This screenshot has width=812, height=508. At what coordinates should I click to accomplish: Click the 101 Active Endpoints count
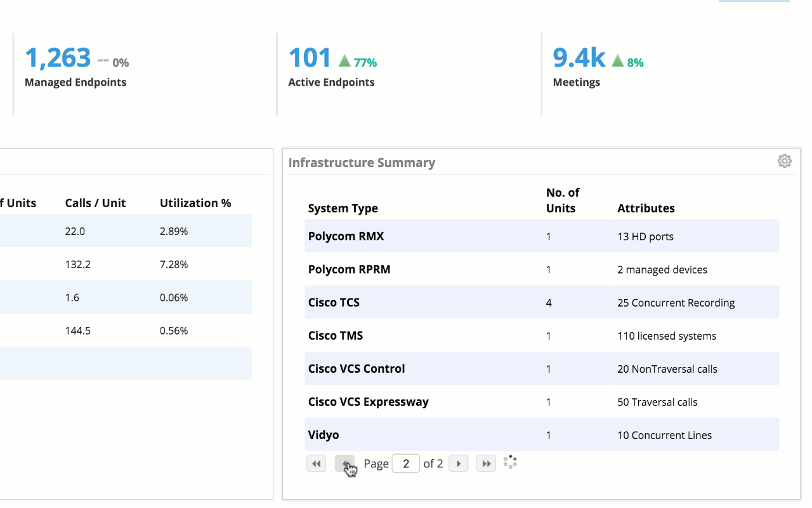(x=310, y=58)
